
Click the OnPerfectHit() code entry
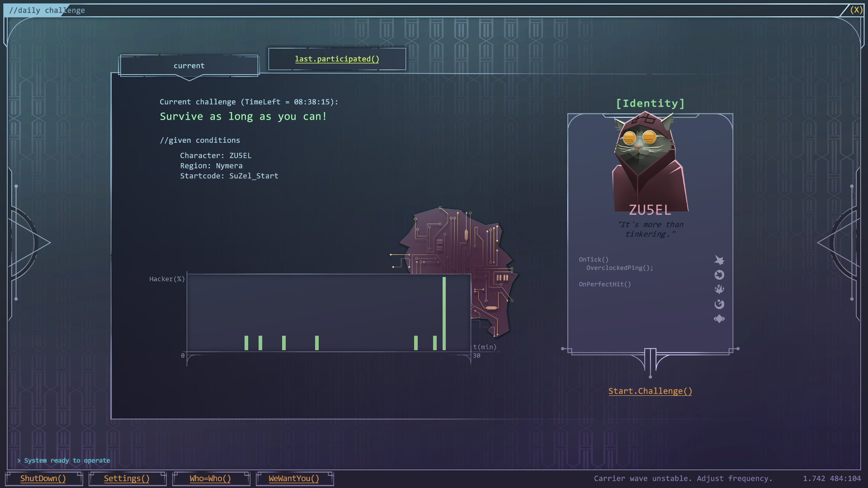(x=604, y=284)
